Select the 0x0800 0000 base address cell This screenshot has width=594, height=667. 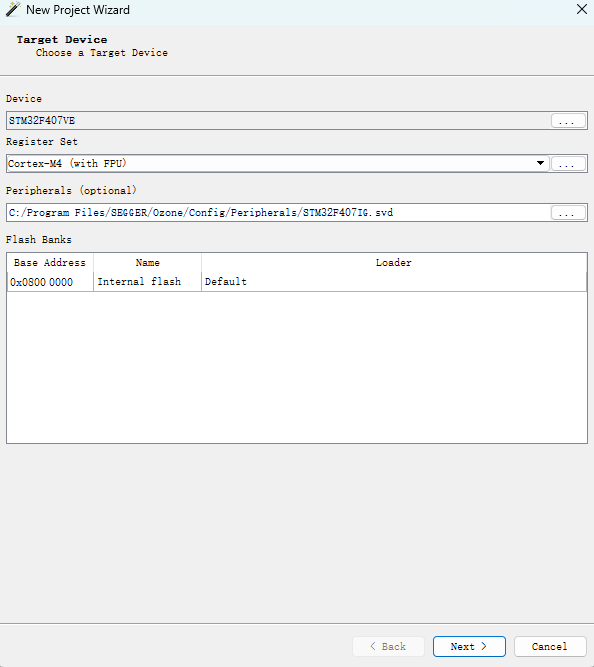pos(50,282)
